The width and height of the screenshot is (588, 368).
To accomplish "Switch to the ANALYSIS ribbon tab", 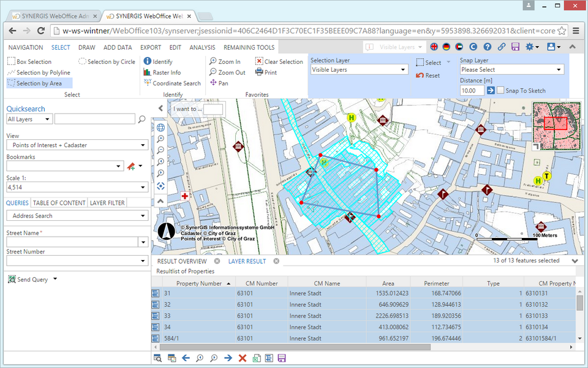I will click(202, 47).
